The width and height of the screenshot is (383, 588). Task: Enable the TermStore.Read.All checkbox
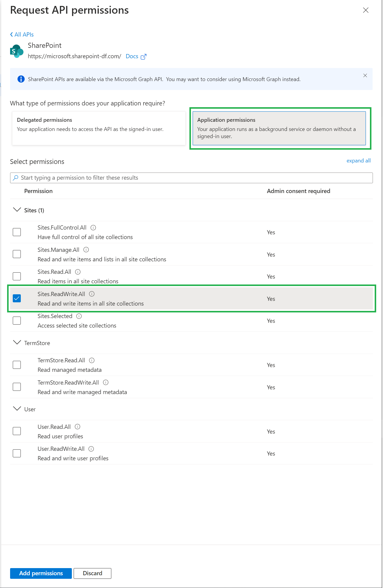click(17, 365)
